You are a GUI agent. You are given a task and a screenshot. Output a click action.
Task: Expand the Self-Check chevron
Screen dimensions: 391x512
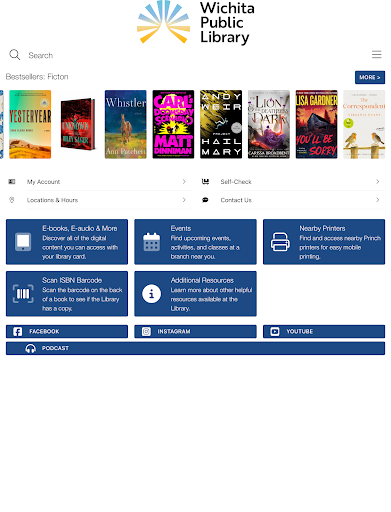click(378, 182)
